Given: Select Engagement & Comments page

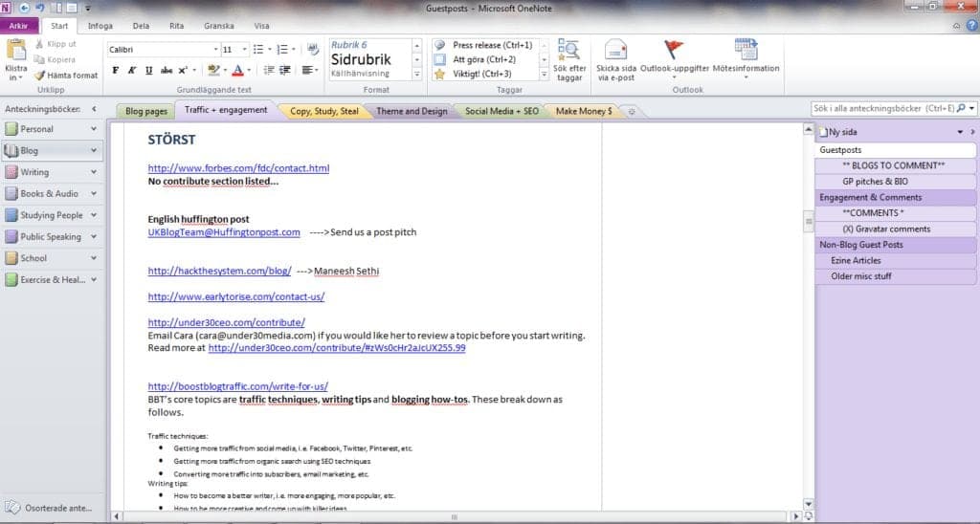Looking at the screenshot, I should tap(895, 197).
